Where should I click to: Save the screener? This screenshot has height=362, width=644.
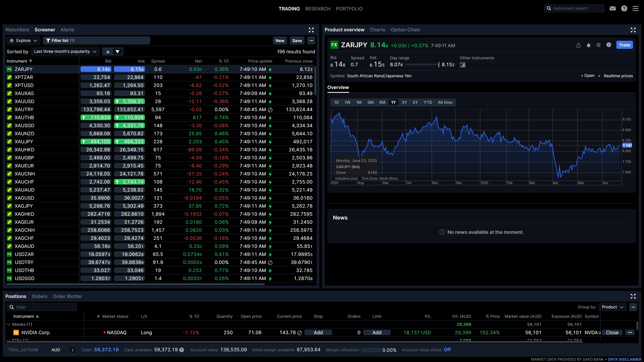point(297,40)
